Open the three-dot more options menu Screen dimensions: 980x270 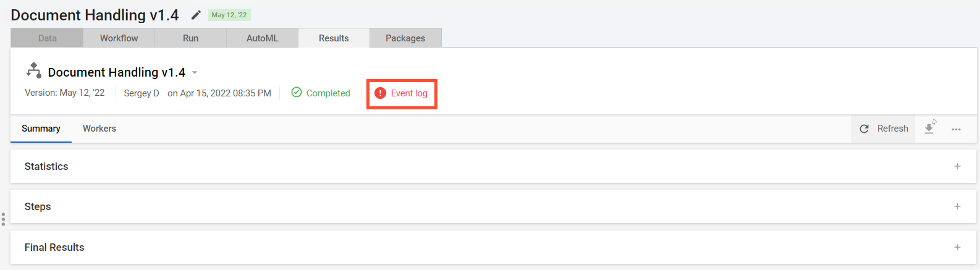956,129
